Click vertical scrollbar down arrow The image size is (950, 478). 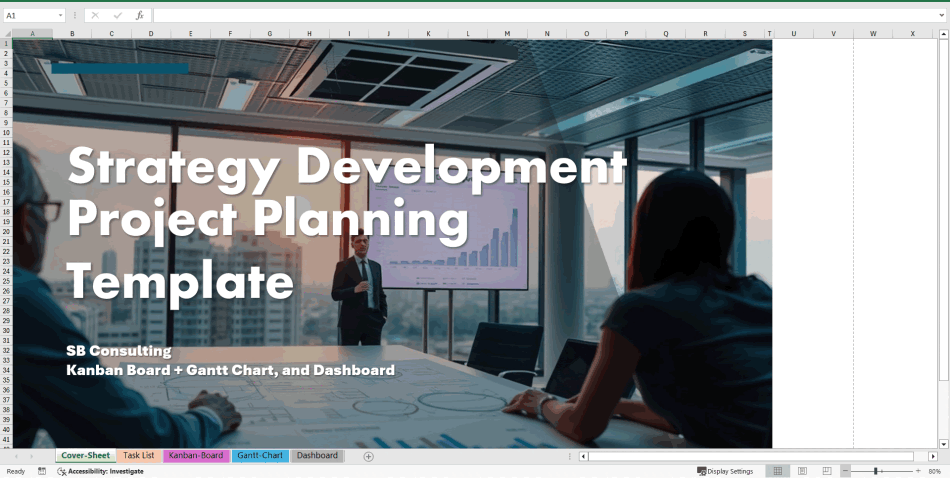[x=943, y=443]
